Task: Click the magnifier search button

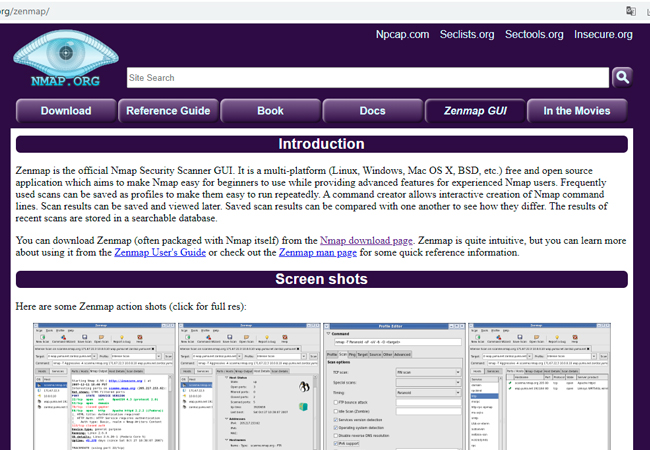Action: 622,77
